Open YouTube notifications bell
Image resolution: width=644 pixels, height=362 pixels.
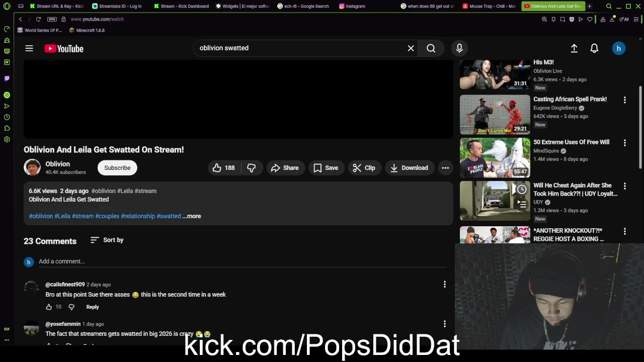click(x=594, y=48)
